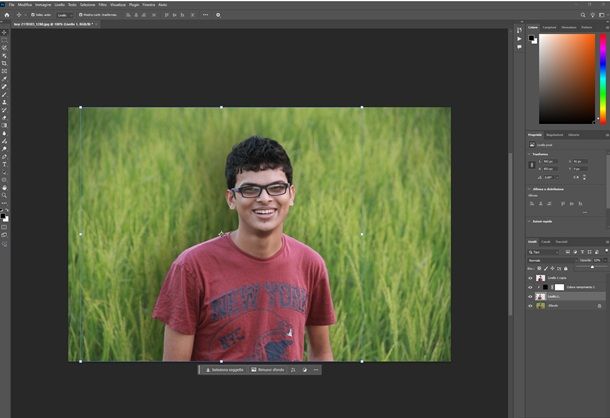Open the layer filter Tipo dropdown
This screenshot has width=610, height=418.
[544, 252]
